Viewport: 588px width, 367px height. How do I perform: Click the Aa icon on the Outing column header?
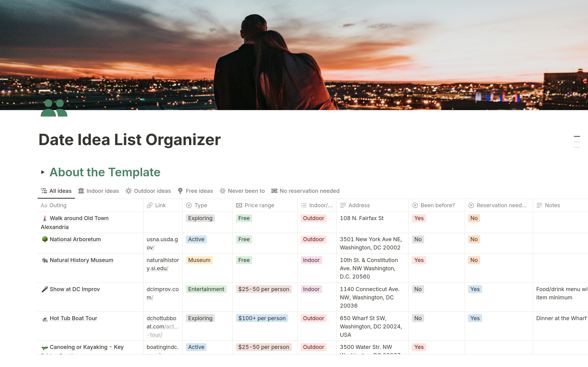44,205
